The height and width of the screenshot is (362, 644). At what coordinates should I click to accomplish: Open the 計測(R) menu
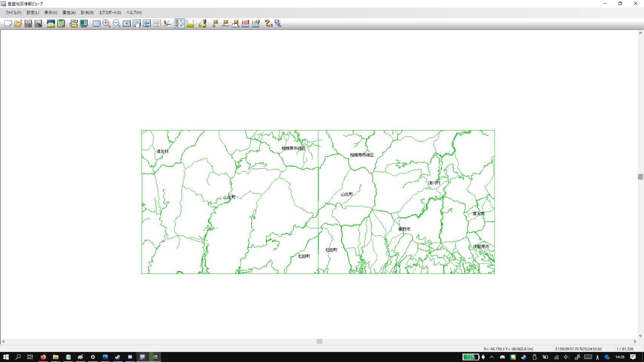tap(87, 12)
